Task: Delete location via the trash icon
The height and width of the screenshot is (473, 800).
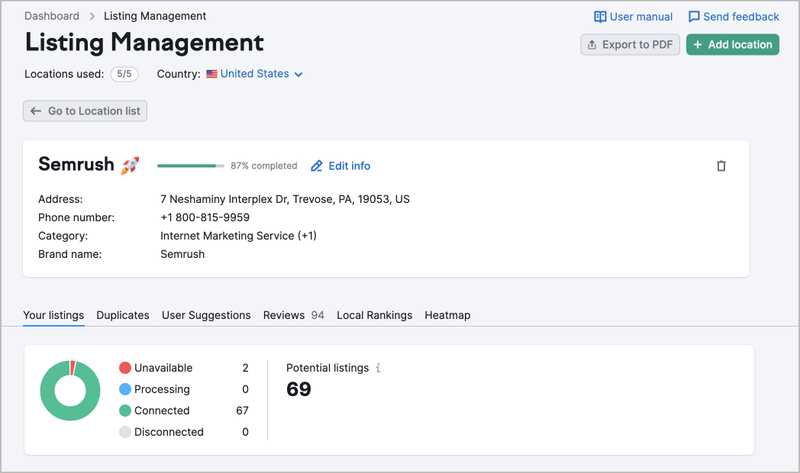Action: (x=721, y=166)
